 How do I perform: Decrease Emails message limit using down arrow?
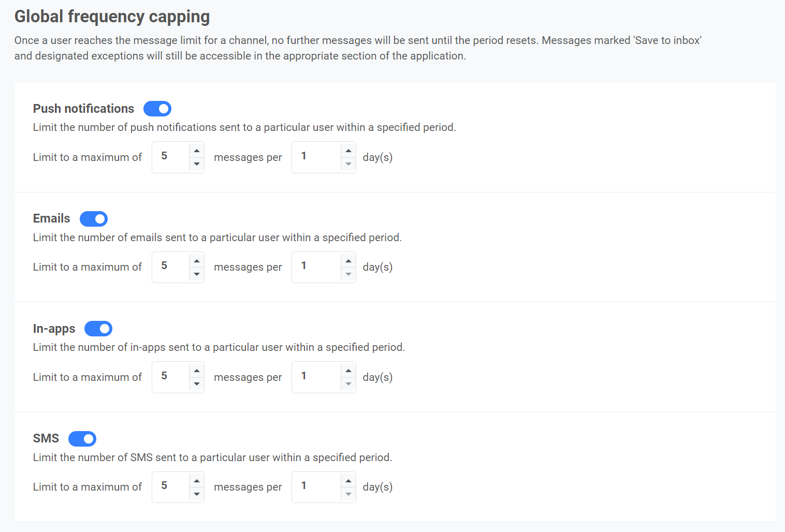coord(197,274)
